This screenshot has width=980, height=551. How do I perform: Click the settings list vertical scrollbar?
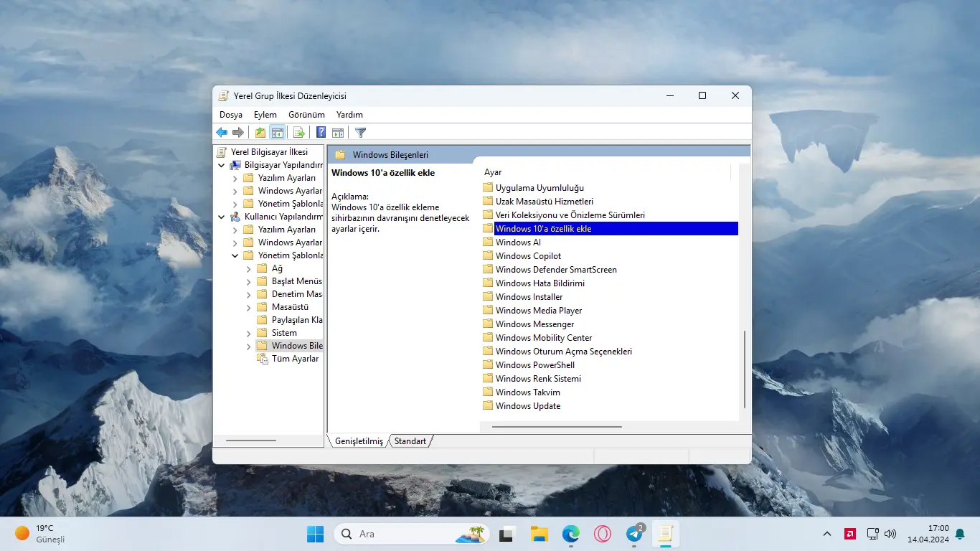click(745, 369)
